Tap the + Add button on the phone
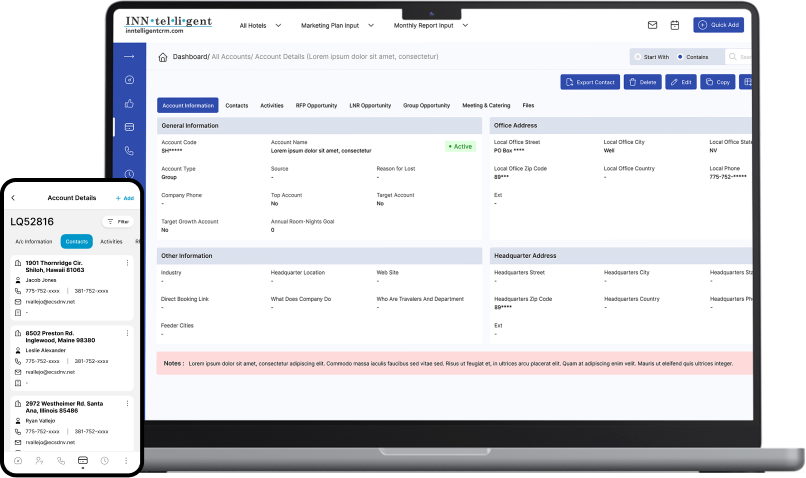Image resolution: width=806 pixels, height=478 pixels. (x=124, y=198)
